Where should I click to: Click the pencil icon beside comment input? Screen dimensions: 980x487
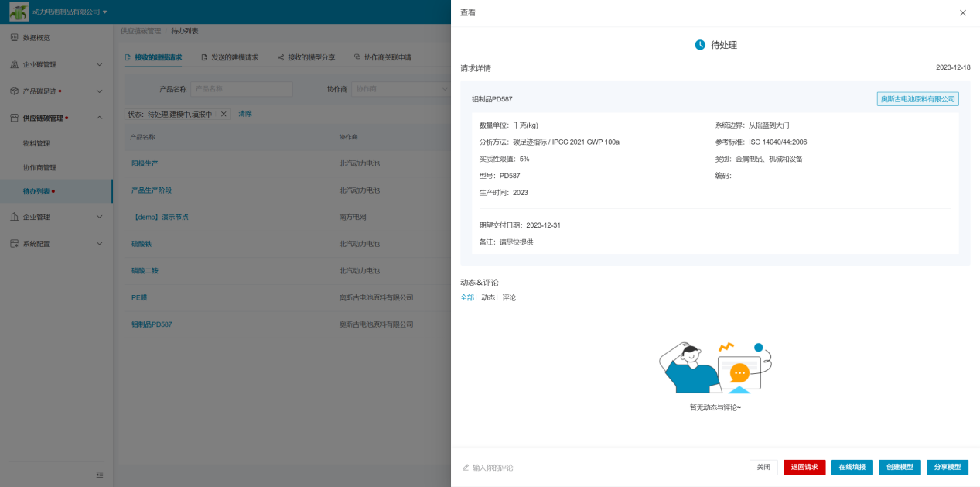(x=466, y=468)
